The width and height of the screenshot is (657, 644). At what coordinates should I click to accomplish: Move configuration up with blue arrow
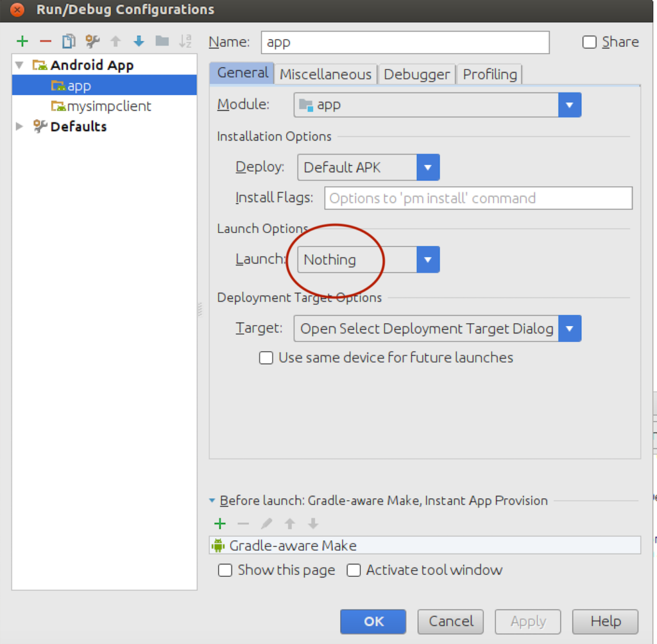(x=115, y=40)
